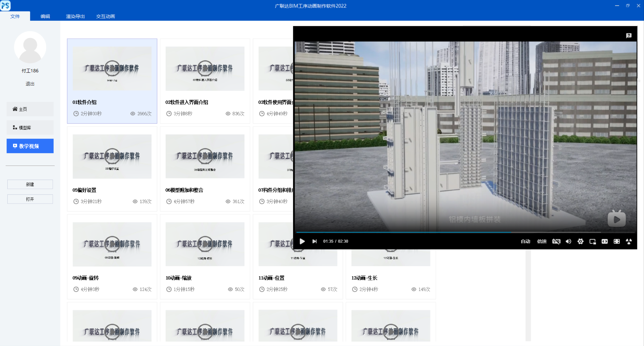Viewport: 644px width, 346px height.
Task: Enter fullscreen video mode
Action: click(617, 241)
